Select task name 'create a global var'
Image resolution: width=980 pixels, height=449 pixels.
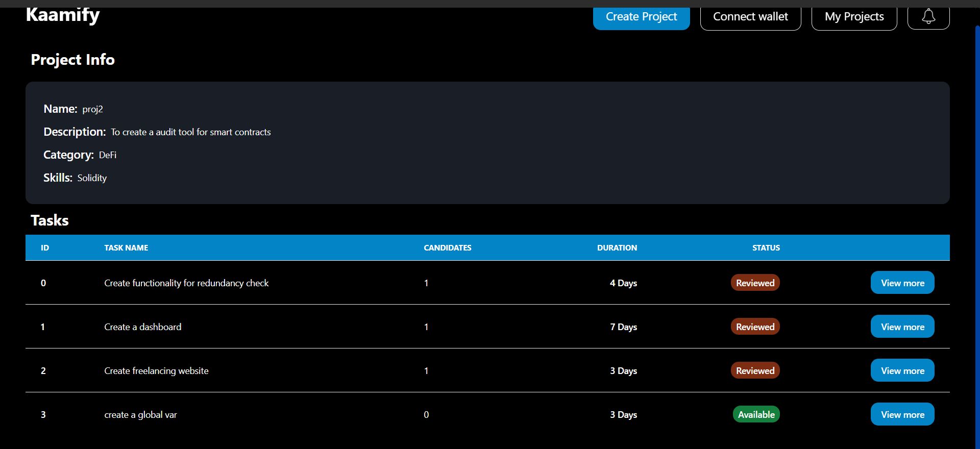pos(140,415)
